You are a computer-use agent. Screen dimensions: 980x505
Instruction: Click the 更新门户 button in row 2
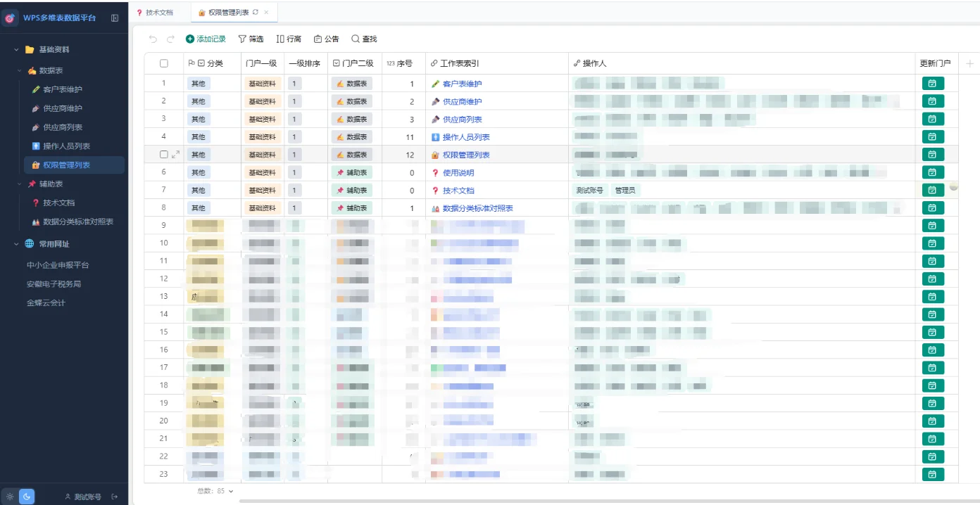933,101
